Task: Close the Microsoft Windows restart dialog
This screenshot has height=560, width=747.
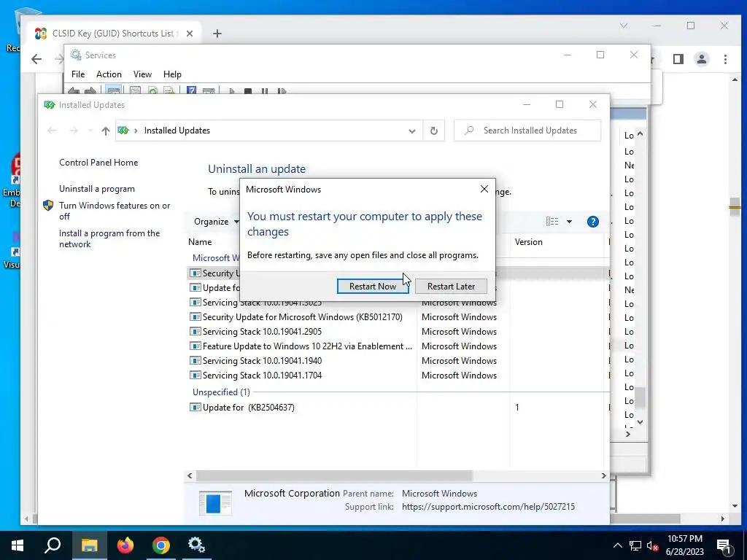Action: 484,189
